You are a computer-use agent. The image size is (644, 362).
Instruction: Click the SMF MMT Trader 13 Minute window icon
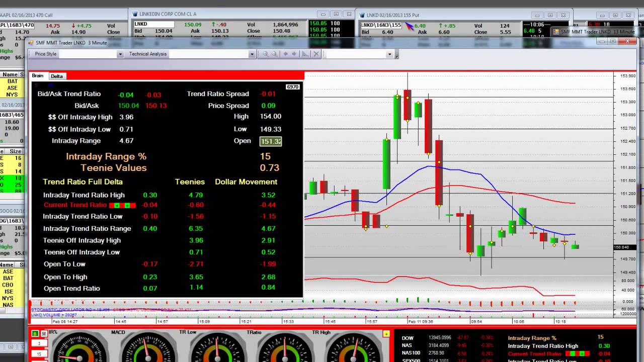point(556,32)
